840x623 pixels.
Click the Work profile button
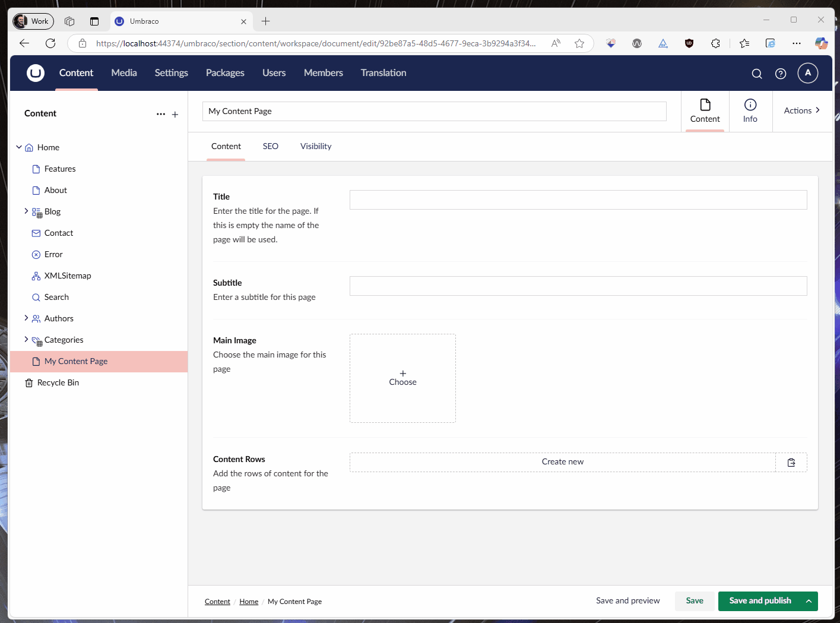tap(33, 21)
